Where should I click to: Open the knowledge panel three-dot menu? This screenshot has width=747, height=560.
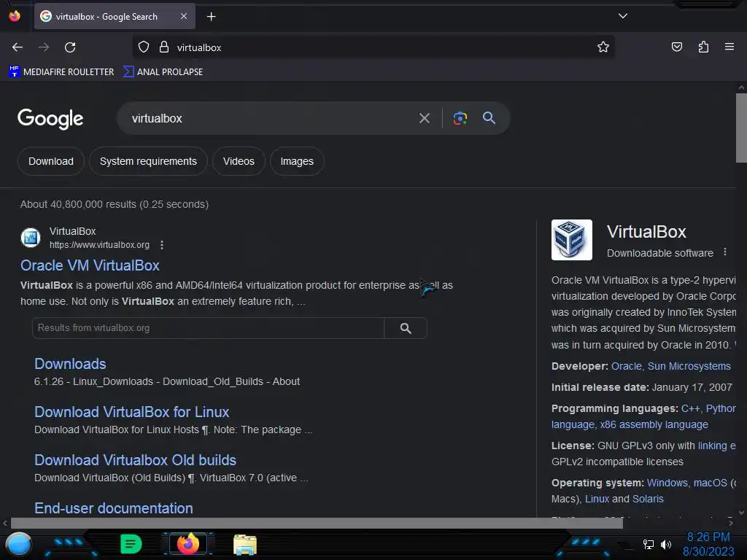725,252
